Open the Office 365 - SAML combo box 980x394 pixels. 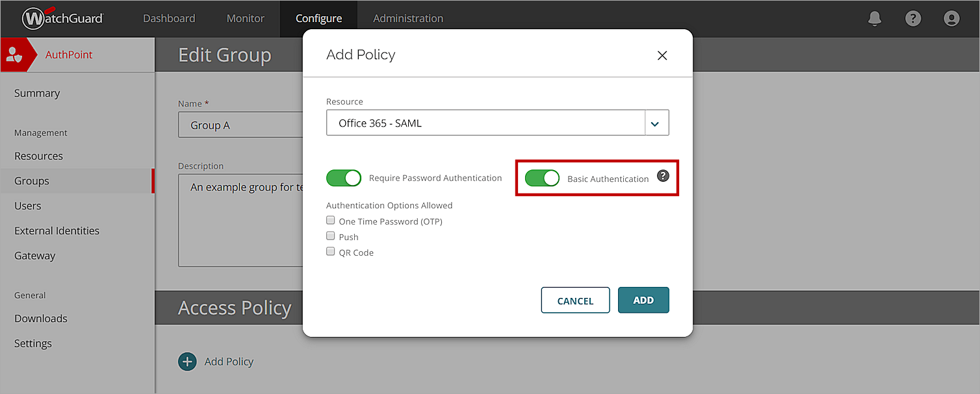[485, 123]
